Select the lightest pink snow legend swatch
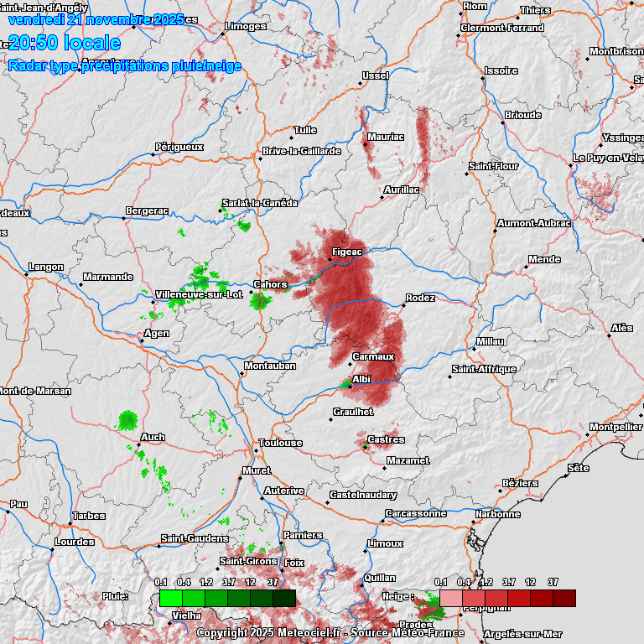 tap(450, 598)
